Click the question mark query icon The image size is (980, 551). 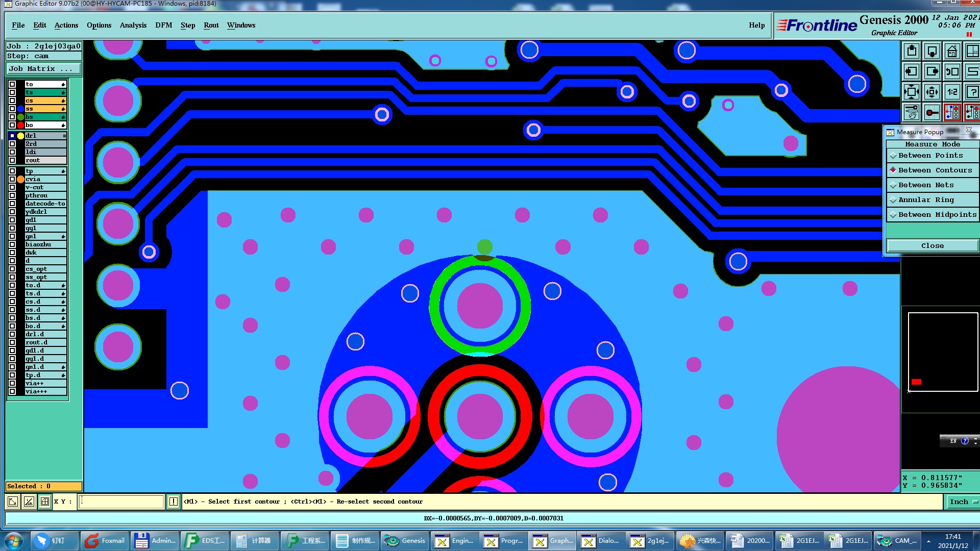coord(972,92)
